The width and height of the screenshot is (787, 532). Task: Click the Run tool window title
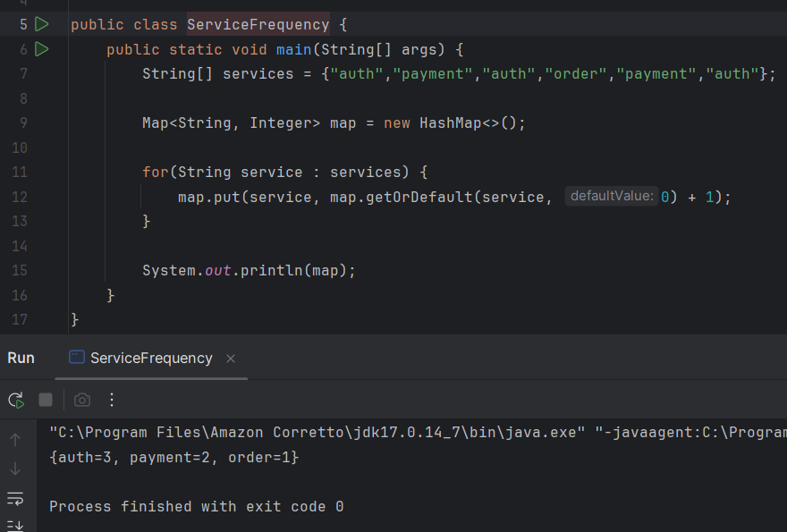(21, 358)
